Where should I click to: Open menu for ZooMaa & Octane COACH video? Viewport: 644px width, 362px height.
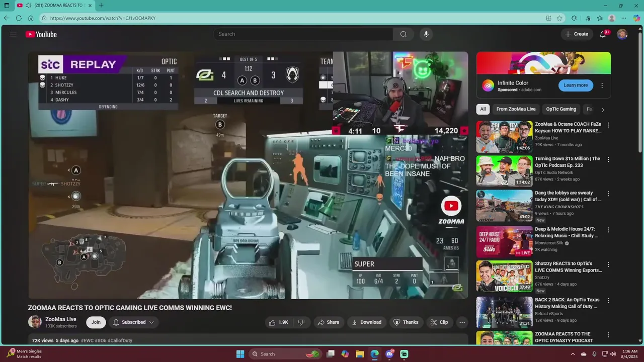608,125
